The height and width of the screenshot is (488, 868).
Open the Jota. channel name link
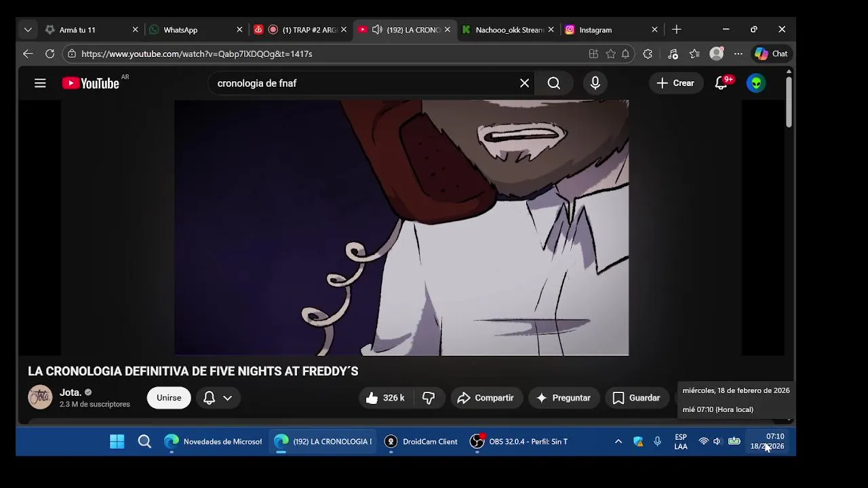point(71,392)
